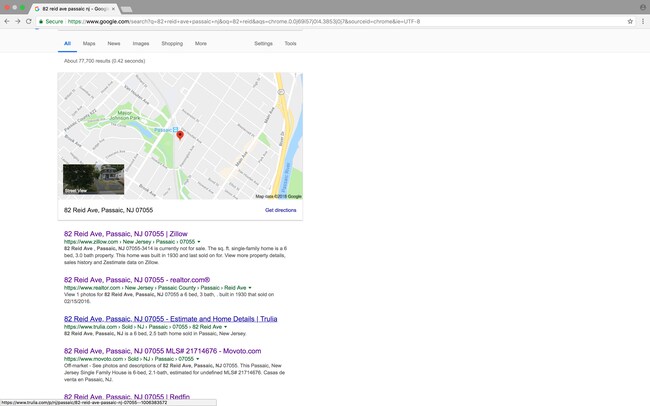Open the Trulia Estimate and Home Details result
This screenshot has height=406, width=650.
170,319
